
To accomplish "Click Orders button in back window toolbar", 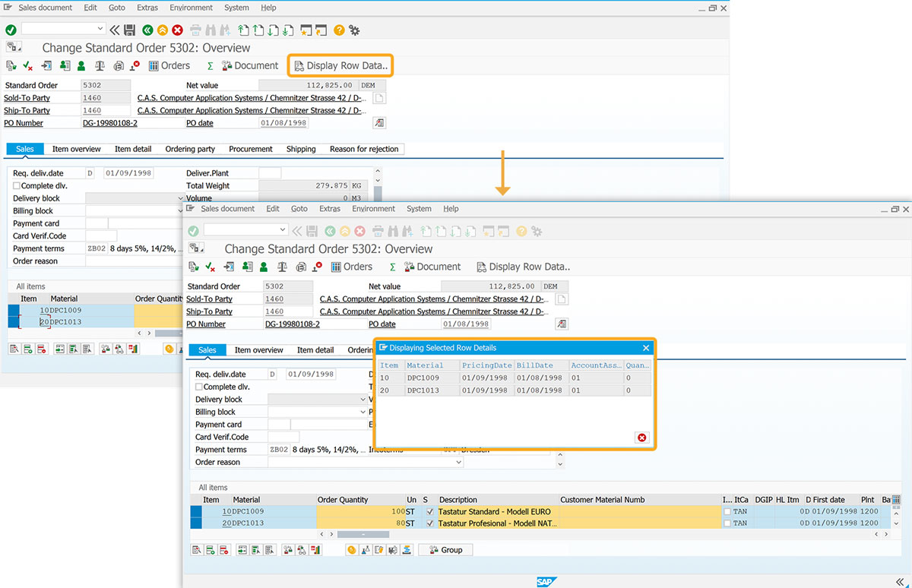I will pyautogui.click(x=169, y=65).
